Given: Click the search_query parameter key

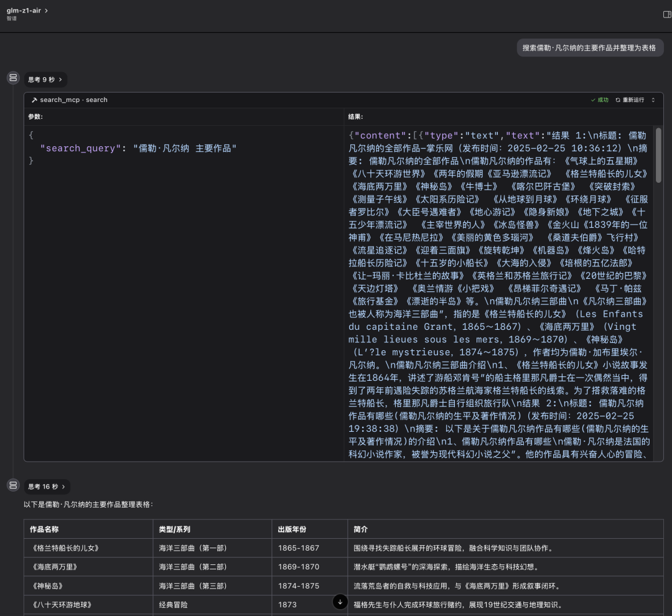Looking at the screenshot, I should click(x=80, y=148).
